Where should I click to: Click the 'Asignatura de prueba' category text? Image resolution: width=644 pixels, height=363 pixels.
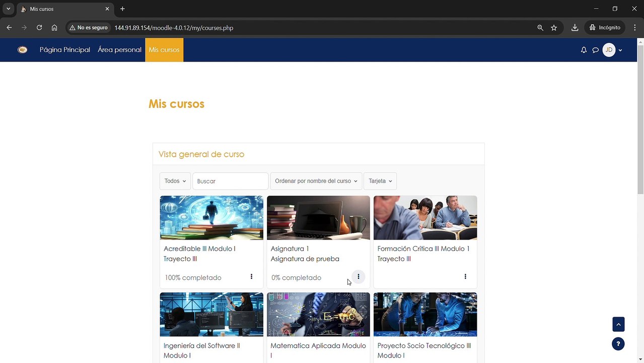pyautogui.click(x=305, y=259)
